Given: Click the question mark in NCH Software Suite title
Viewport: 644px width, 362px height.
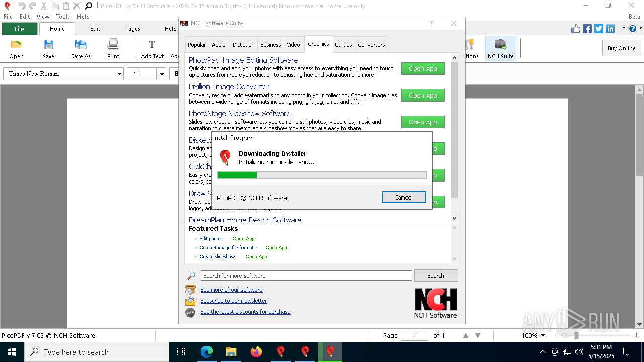Looking at the screenshot, I should pyautogui.click(x=431, y=23).
